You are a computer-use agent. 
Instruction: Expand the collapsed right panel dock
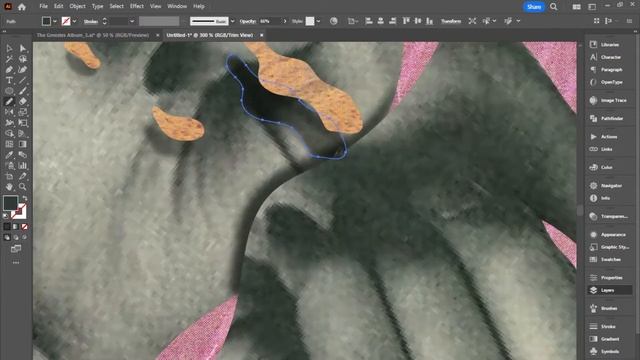(635, 31)
